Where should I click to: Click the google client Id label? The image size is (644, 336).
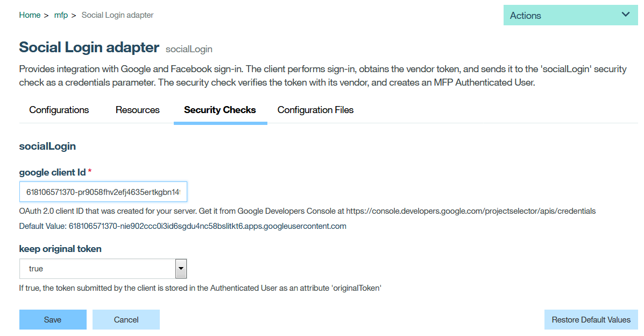(52, 172)
